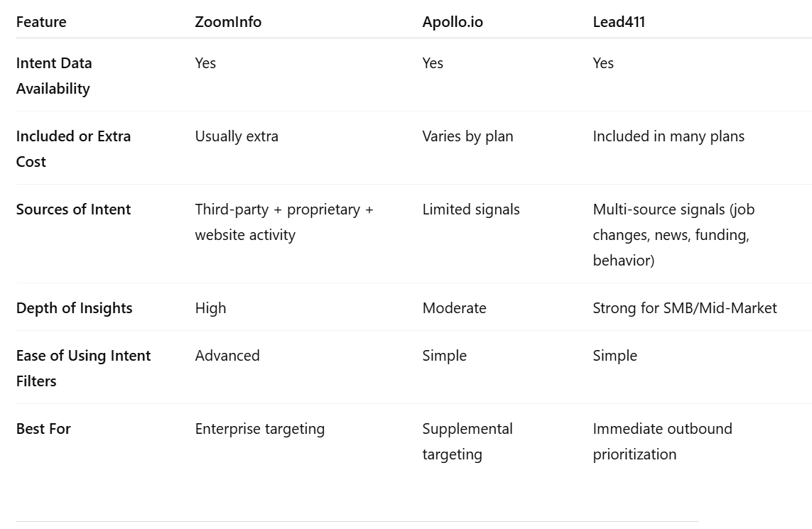Select 'Third-party + proprietary' sources cell
Screen dimensions: 812x529
pyautogui.click(x=283, y=222)
